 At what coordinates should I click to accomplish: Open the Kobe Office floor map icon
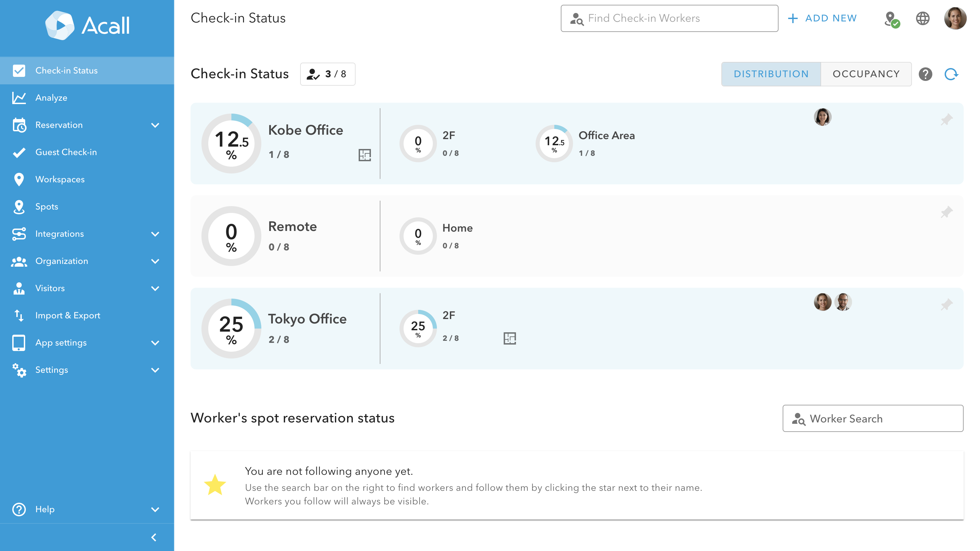[x=365, y=155]
